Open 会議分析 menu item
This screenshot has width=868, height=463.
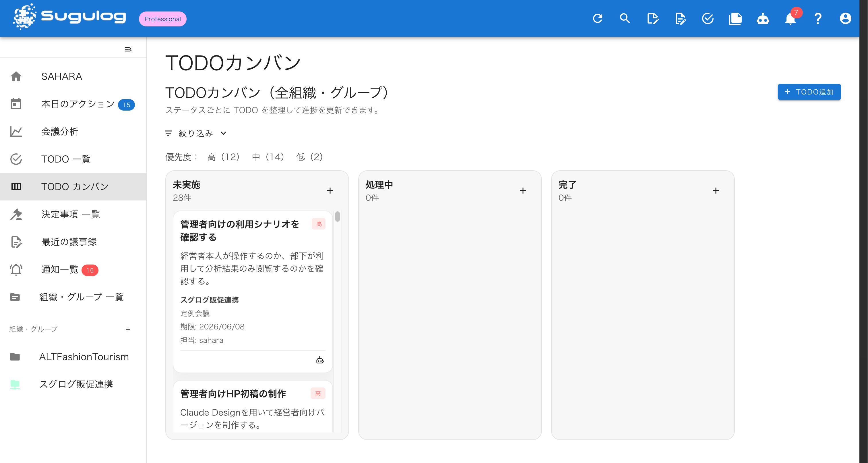coord(73,132)
